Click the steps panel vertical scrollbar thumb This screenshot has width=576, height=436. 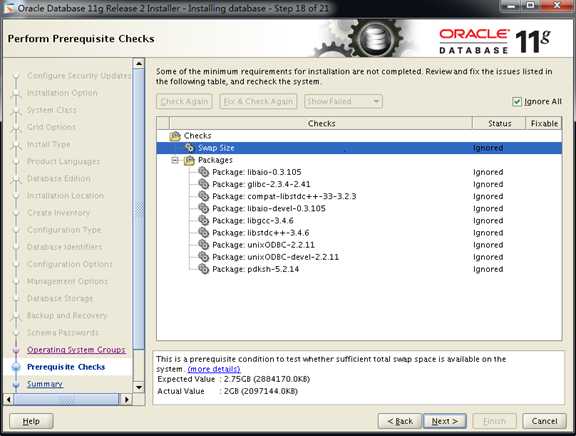point(139,209)
